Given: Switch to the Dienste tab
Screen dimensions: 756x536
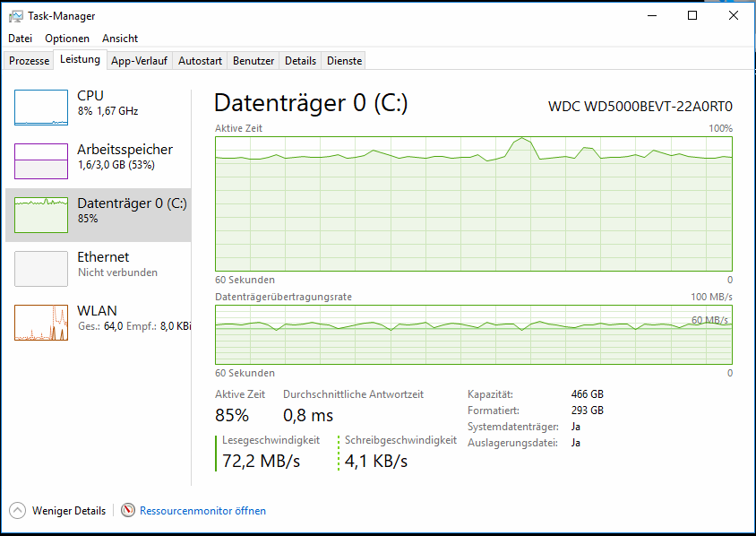Looking at the screenshot, I should (x=345, y=60).
